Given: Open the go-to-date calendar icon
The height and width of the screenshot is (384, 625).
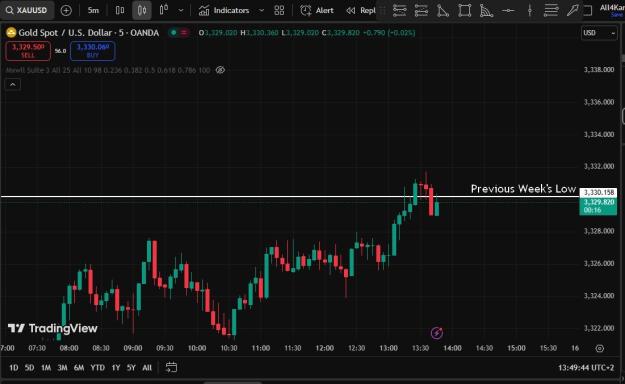Looking at the screenshot, I should tap(171, 367).
